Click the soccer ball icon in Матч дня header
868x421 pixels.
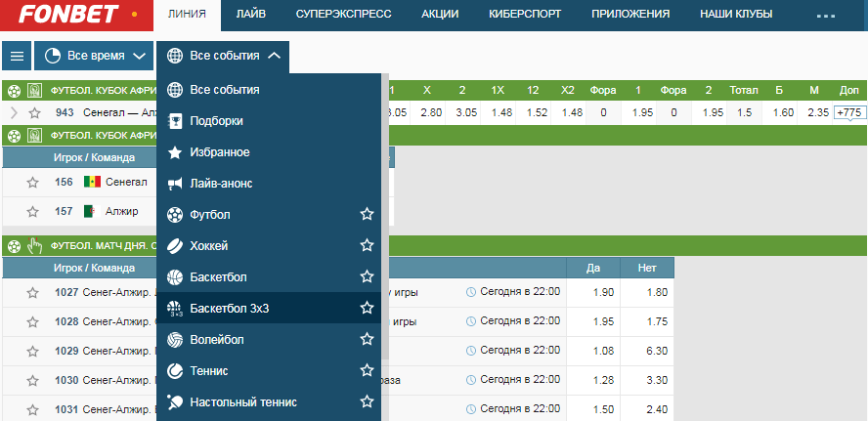(15, 245)
